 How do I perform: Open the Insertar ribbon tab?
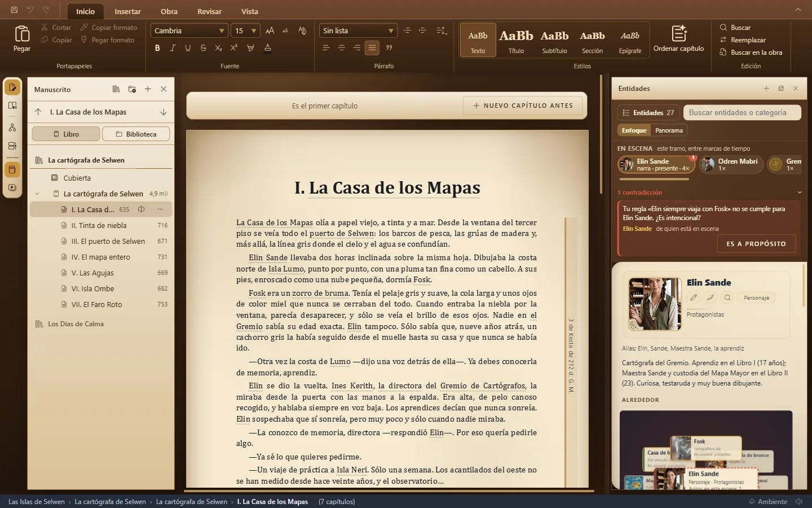click(x=127, y=11)
